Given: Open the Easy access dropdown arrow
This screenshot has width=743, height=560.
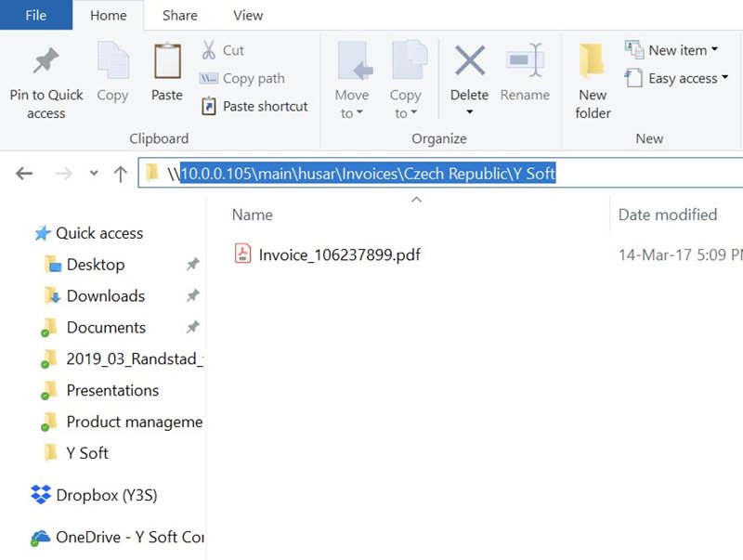Looking at the screenshot, I should click(725, 77).
